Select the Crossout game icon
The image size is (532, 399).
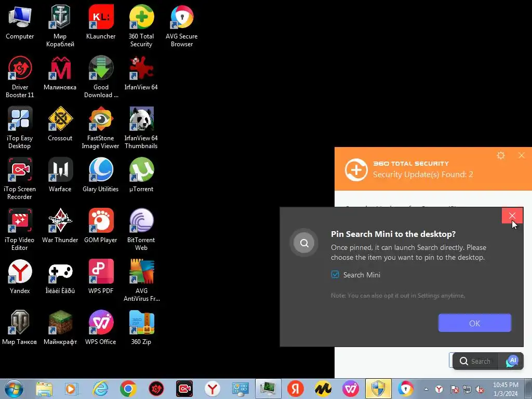click(60, 124)
